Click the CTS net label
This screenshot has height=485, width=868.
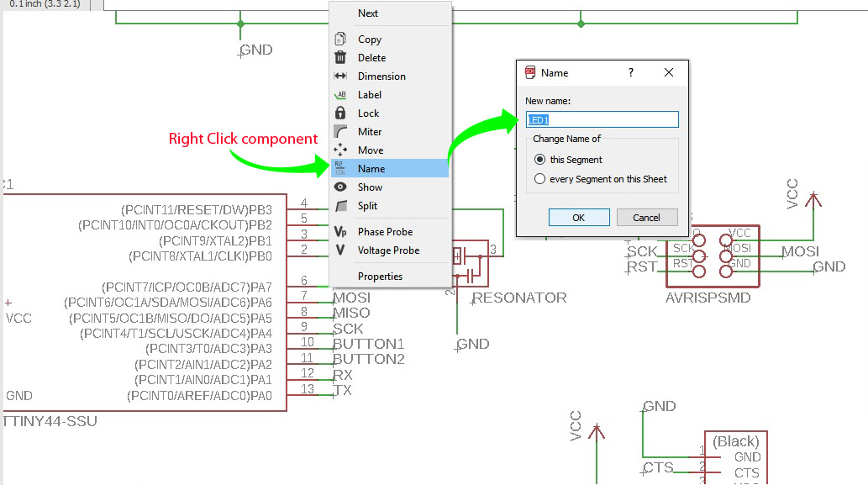658,468
